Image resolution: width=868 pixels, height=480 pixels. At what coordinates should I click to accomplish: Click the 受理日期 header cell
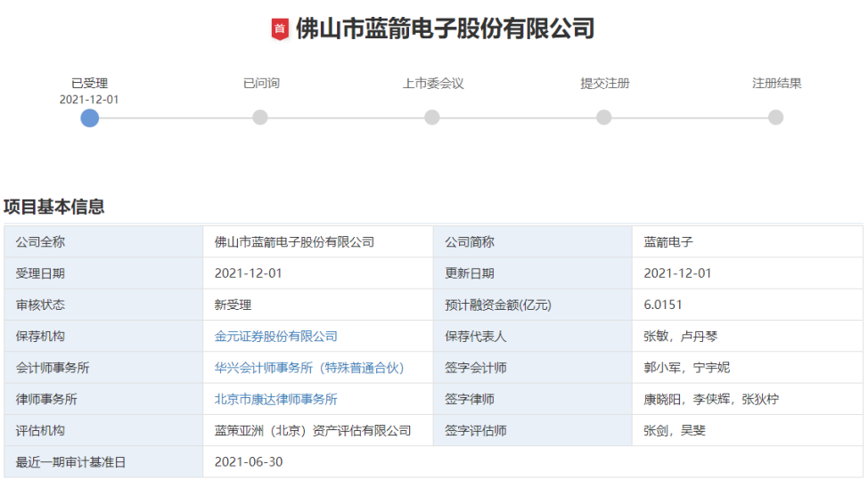tap(103, 273)
